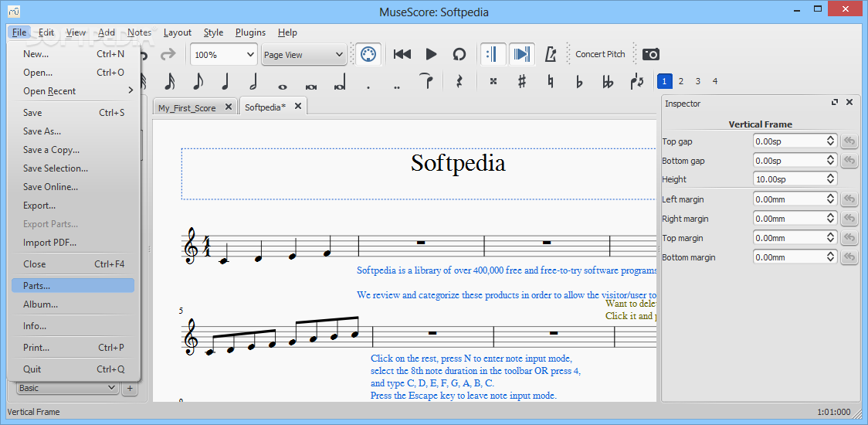Apply the double sharp accidental
Screen dimensions: 868x425
pyautogui.click(x=493, y=82)
